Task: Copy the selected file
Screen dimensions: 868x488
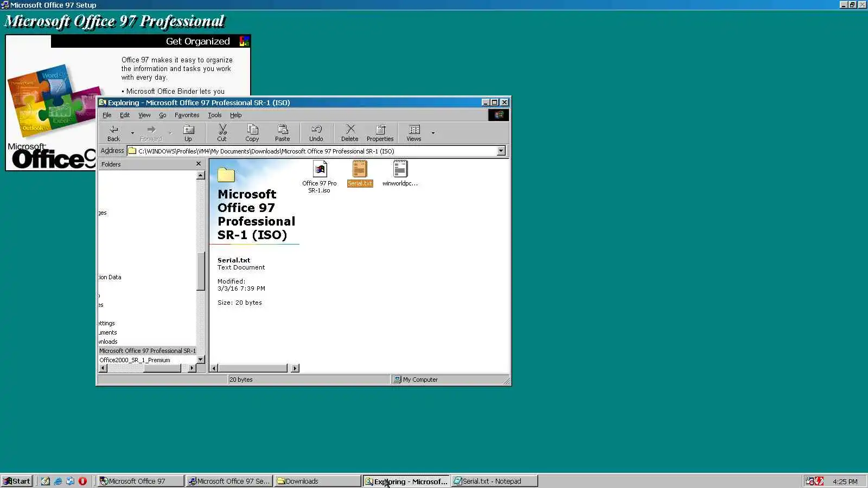Action: (252, 133)
